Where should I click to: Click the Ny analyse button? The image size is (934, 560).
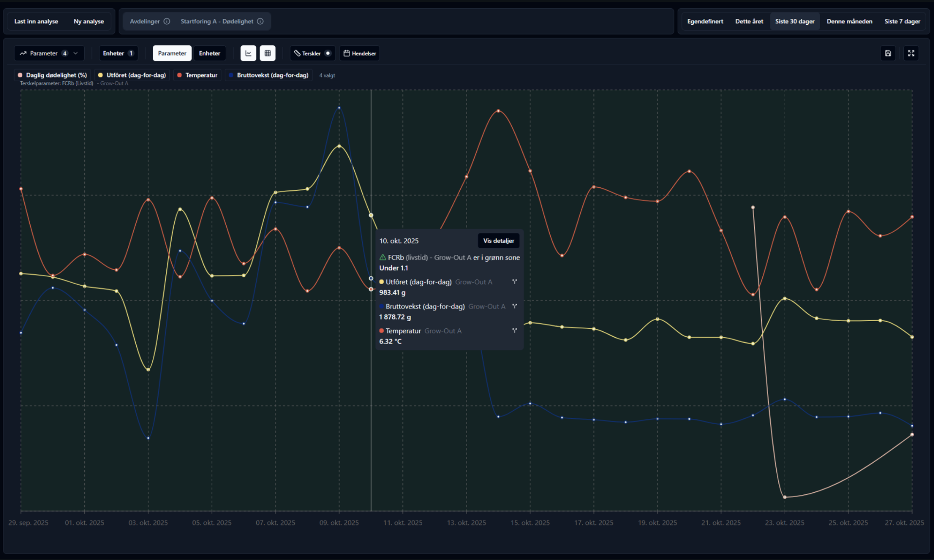pyautogui.click(x=89, y=21)
